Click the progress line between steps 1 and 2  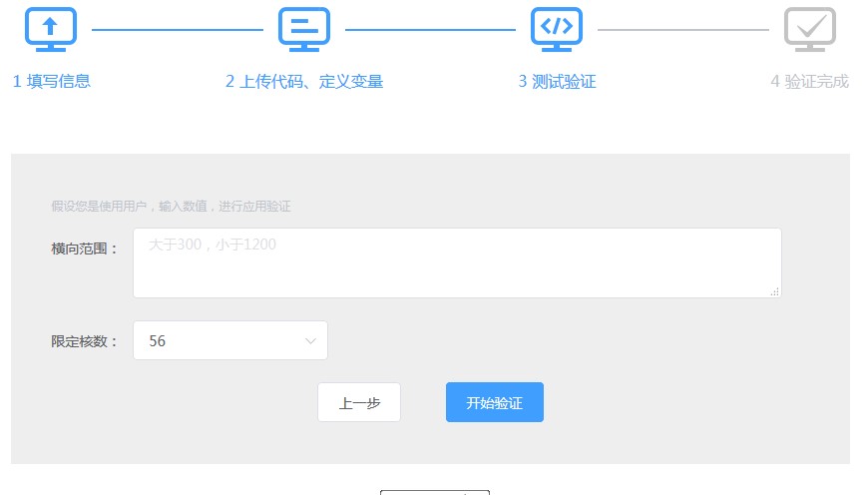(x=178, y=30)
